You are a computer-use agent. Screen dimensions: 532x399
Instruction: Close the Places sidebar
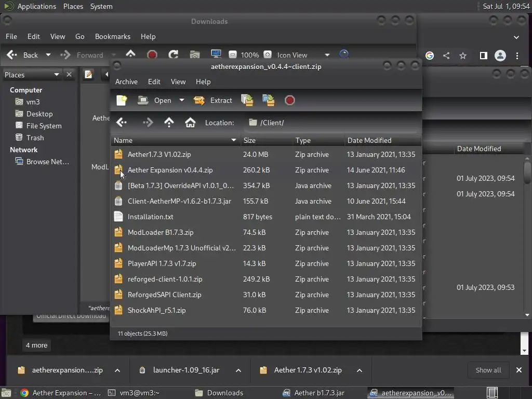(69, 74)
